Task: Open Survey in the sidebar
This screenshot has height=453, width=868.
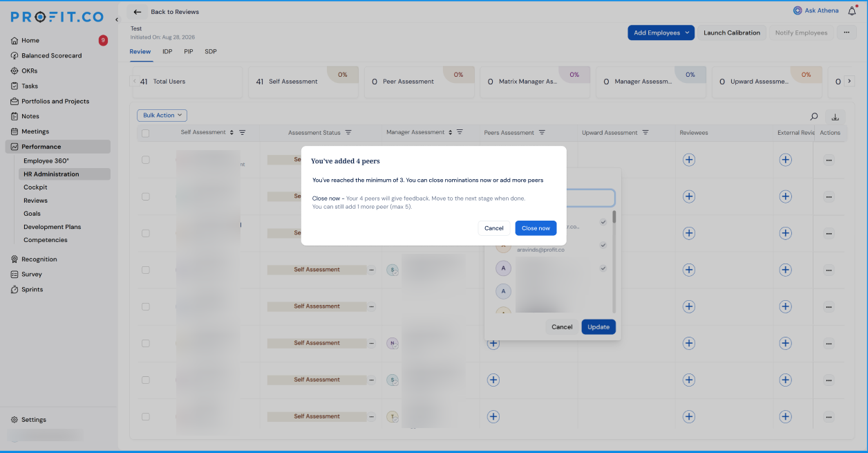Action: [x=32, y=275]
